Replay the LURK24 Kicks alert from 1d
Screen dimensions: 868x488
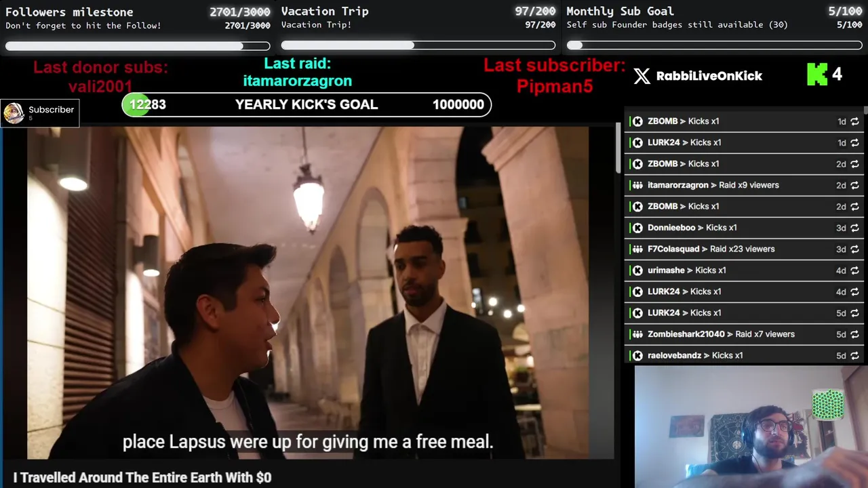tap(854, 142)
